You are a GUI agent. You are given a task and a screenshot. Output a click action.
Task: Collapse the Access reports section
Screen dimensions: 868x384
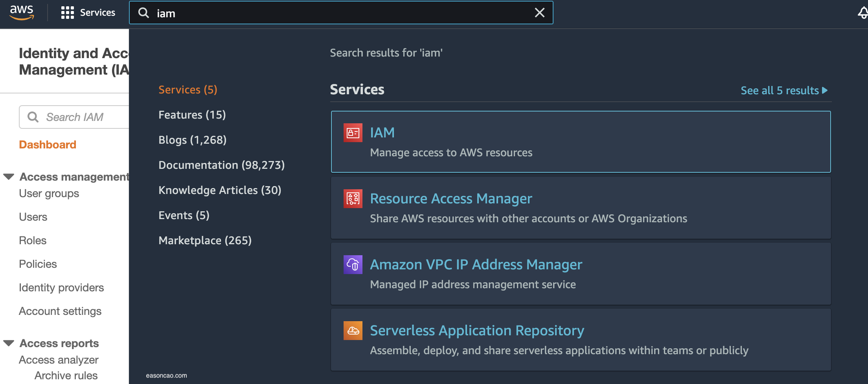pyautogui.click(x=9, y=342)
